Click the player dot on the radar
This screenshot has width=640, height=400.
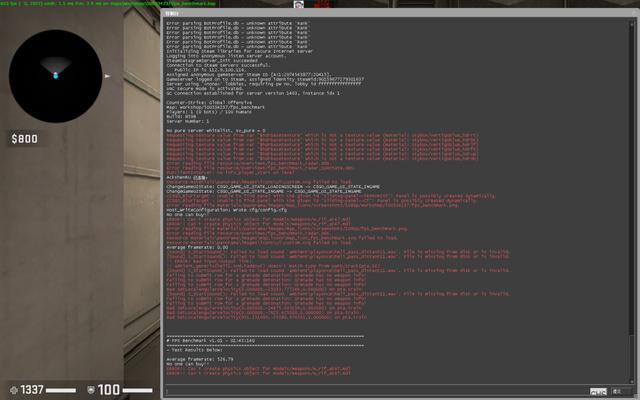pos(56,75)
